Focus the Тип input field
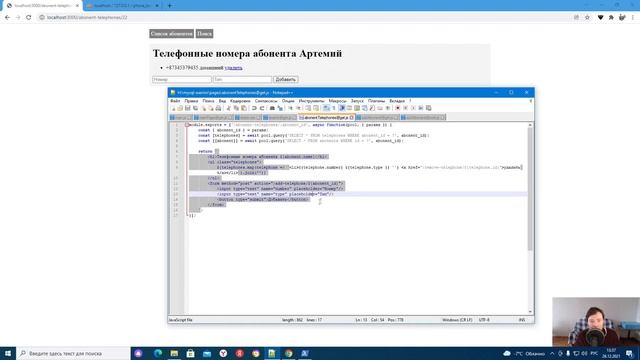 click(x=242, y=79)
